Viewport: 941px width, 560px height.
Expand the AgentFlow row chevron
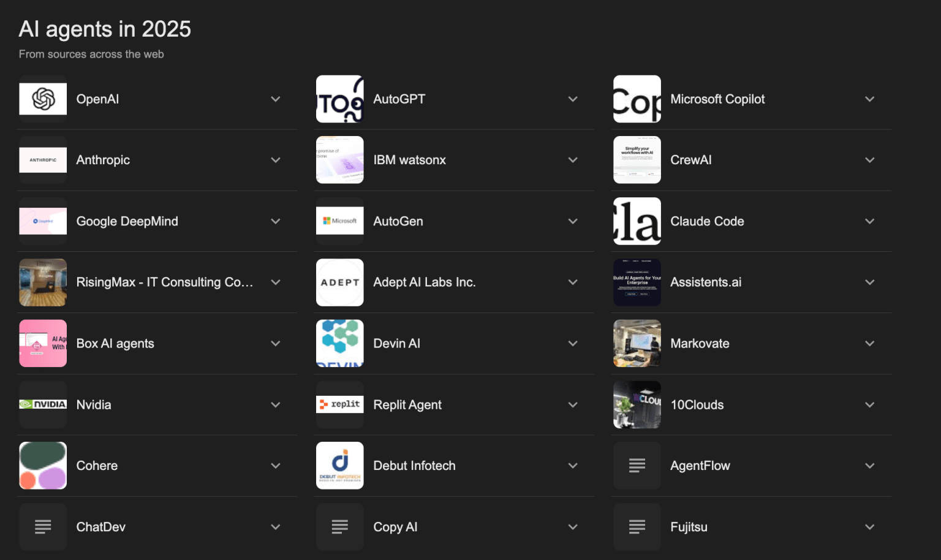pos(870,466)
